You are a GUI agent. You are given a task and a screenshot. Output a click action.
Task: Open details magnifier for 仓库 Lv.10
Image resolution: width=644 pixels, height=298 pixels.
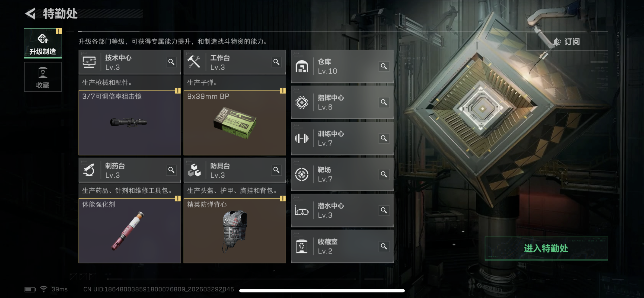point(384,66)
